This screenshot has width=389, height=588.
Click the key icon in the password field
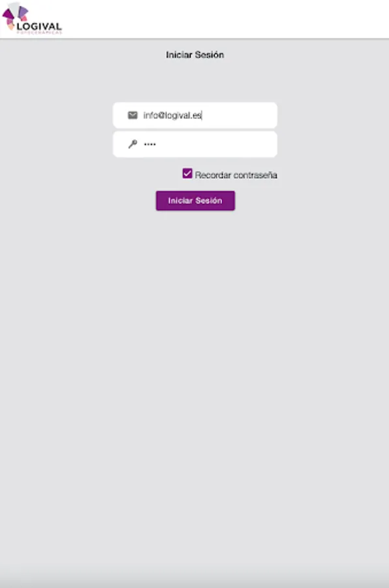pos(132,144)
